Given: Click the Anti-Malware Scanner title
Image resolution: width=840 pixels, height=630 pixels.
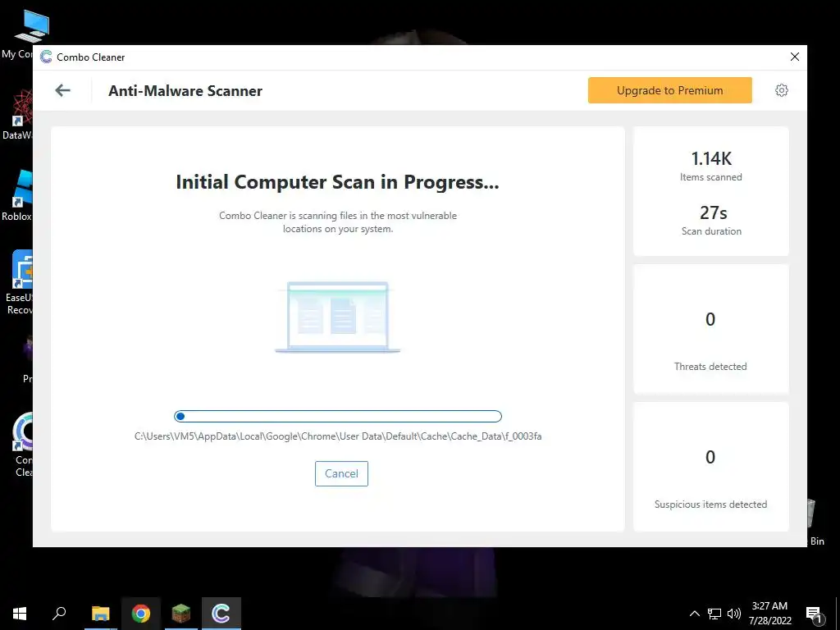Looking at the screenshot, I should pyautogui.click(x=185, y=90).
